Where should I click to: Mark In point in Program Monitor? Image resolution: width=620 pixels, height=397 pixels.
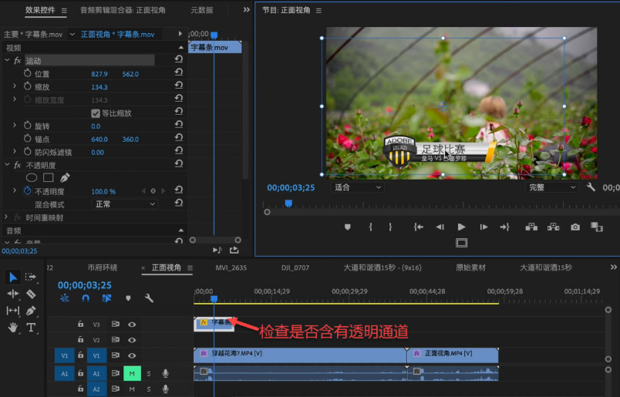click(x=370, y=227)
